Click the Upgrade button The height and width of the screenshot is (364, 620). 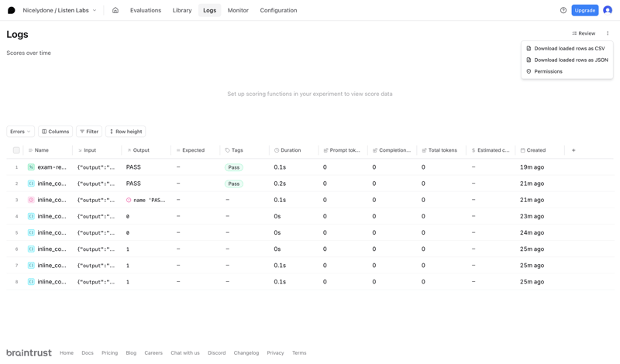(x=585, y=10)
